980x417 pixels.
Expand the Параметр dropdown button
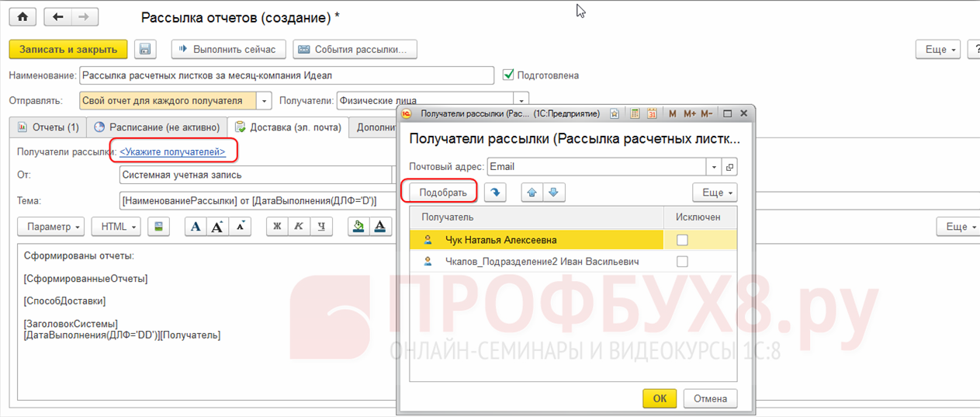(x=54, y=227)
